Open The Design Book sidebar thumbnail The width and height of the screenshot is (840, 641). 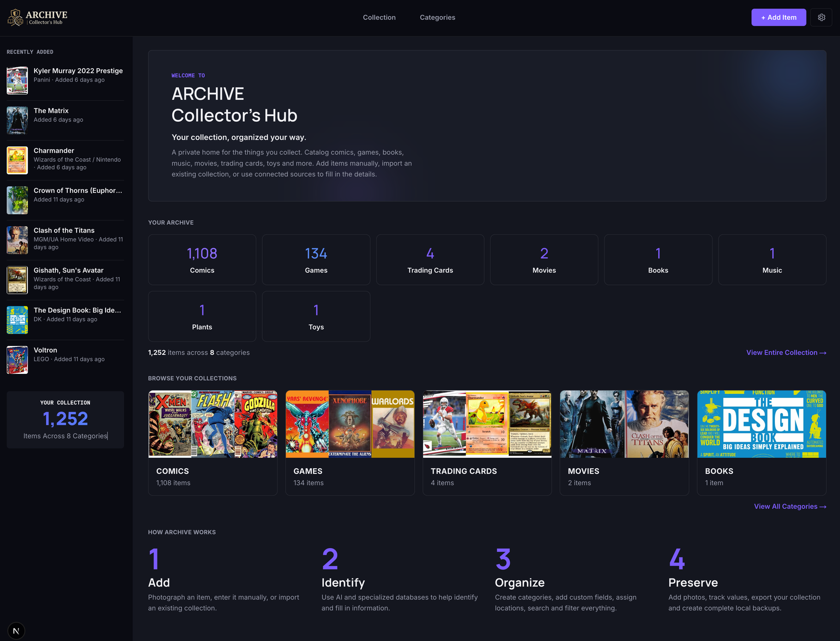(x=17, y=320)
